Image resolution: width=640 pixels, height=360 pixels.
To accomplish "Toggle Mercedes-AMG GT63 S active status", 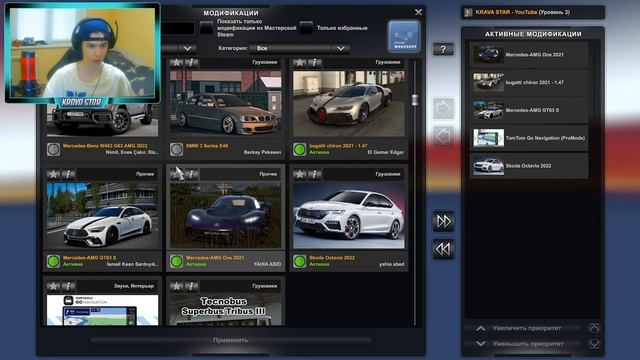I will 53,261.
